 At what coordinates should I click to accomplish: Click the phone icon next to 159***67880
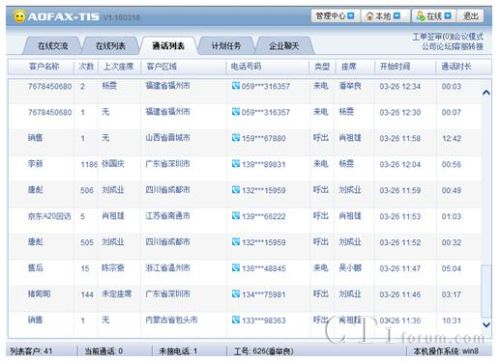pyautogui.click(x=236, y=138)
